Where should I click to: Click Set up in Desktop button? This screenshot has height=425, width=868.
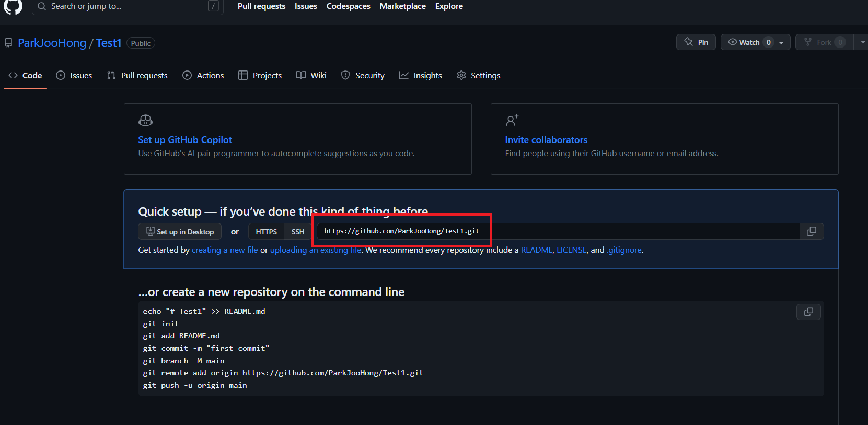coord(180,232)
